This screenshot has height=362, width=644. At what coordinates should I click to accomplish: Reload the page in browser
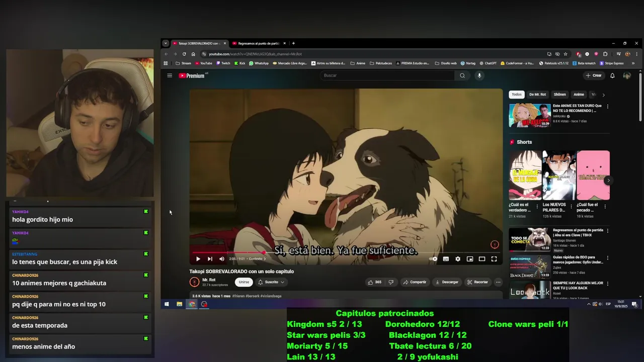[184, 54]
